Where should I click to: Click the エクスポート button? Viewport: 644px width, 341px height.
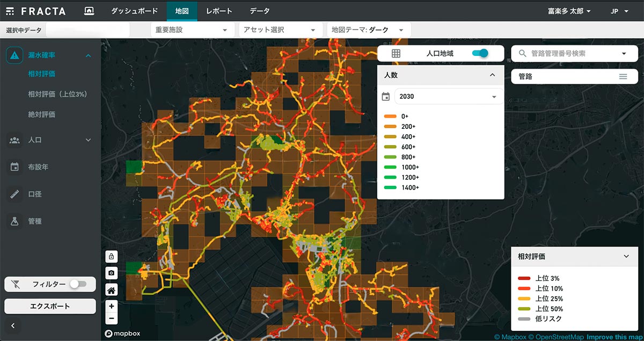(50, 306)
